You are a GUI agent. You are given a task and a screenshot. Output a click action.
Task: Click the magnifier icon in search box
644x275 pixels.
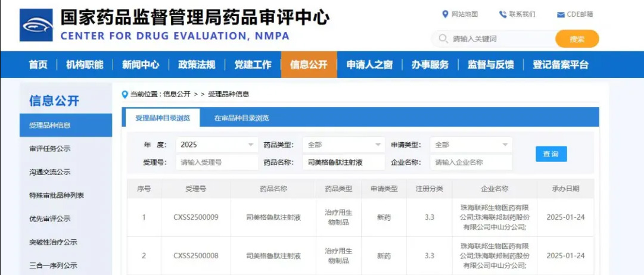tap(443, 39)
